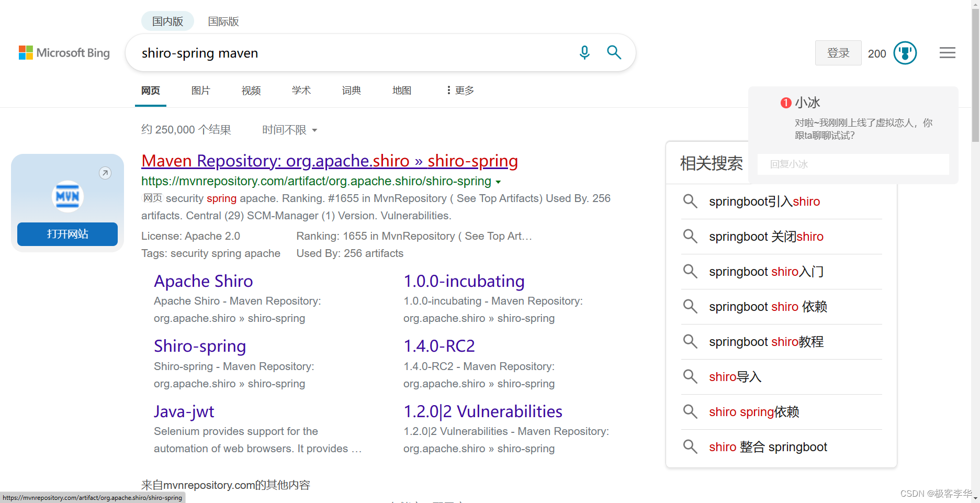
Task: Select the 地图 maps tab
Action: click(x=402, y=90)
